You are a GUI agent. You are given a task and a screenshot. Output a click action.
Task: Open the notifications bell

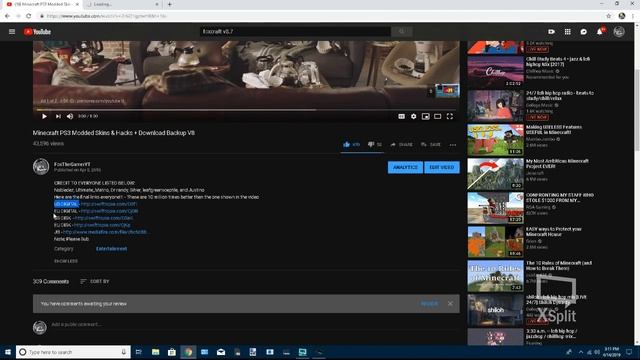pyautogui.click(x=600, y=31)
